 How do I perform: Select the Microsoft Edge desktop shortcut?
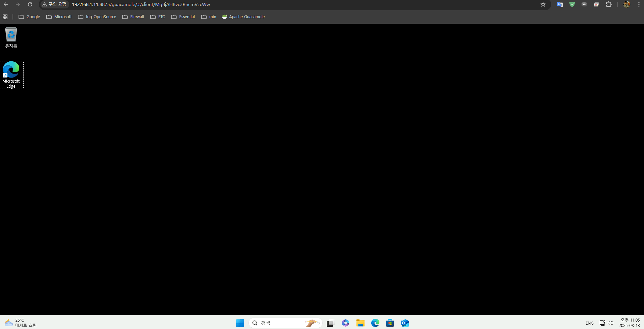[11, 74]
